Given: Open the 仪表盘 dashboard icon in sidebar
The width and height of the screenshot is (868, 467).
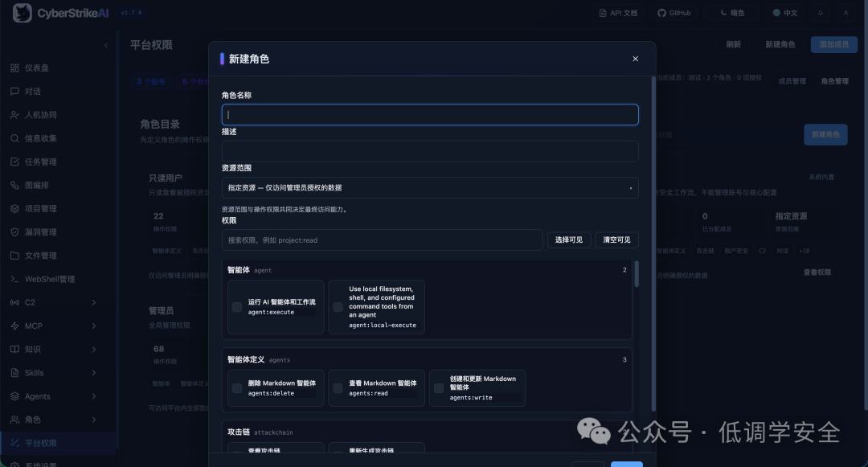Looking at the screenshot, I should (x=15, y=68).
